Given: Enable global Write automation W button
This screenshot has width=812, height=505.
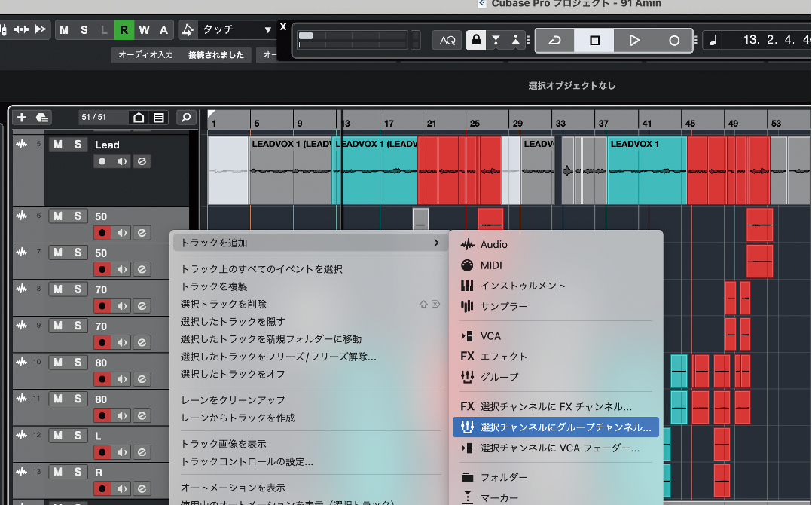Looking at the screenshot, I should (x=144, y=30).
